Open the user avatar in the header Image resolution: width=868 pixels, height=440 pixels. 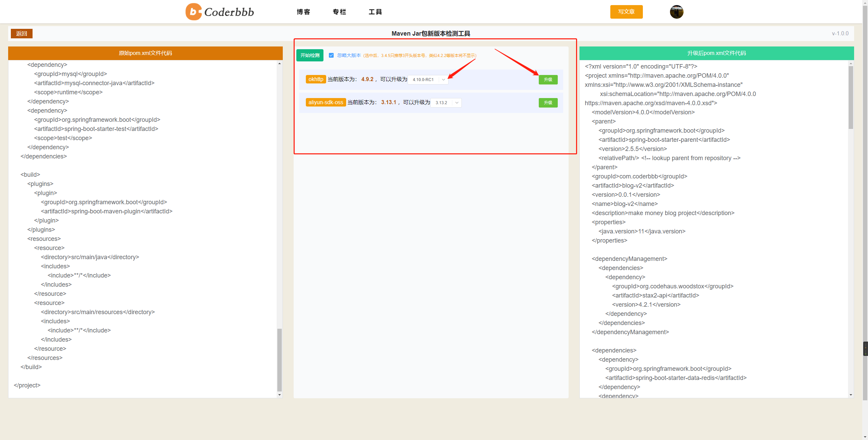[x=676, y=12]
